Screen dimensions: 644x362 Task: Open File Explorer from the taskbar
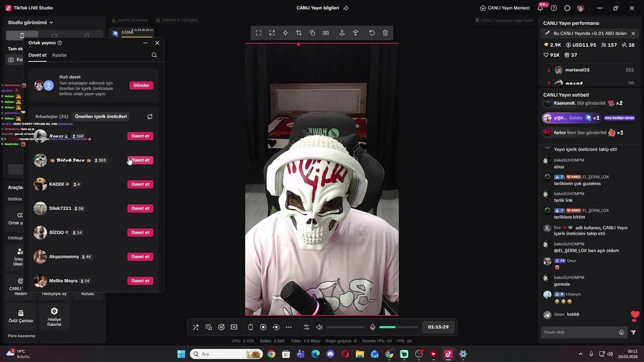[360, 354]
